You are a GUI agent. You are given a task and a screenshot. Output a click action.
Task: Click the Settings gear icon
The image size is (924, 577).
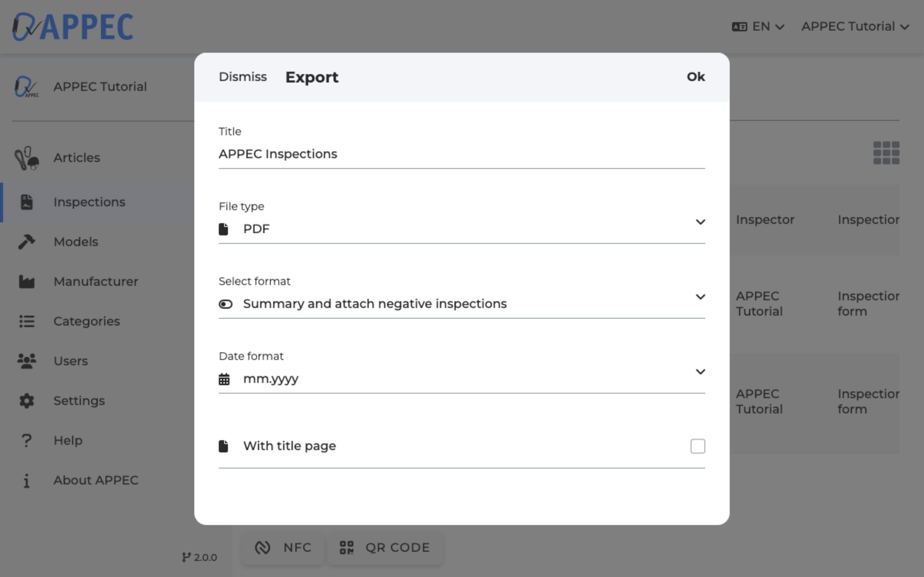point(26,401)
